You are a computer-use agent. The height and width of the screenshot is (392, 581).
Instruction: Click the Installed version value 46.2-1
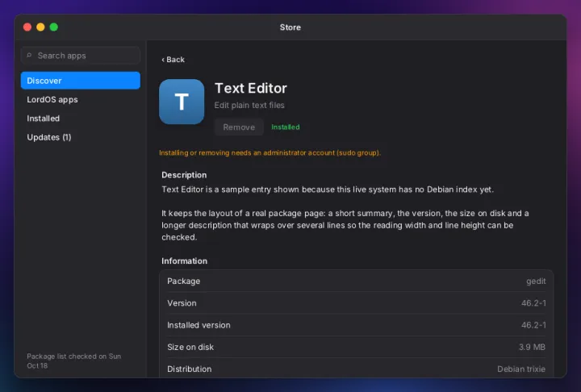coord(533,325)
